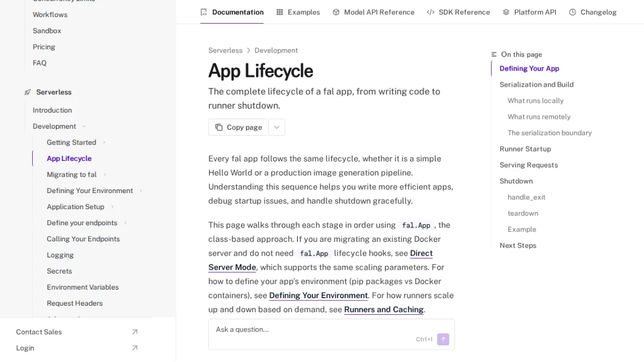
Task: Follow the Defining Your Environment inline link
Action: 318,295
